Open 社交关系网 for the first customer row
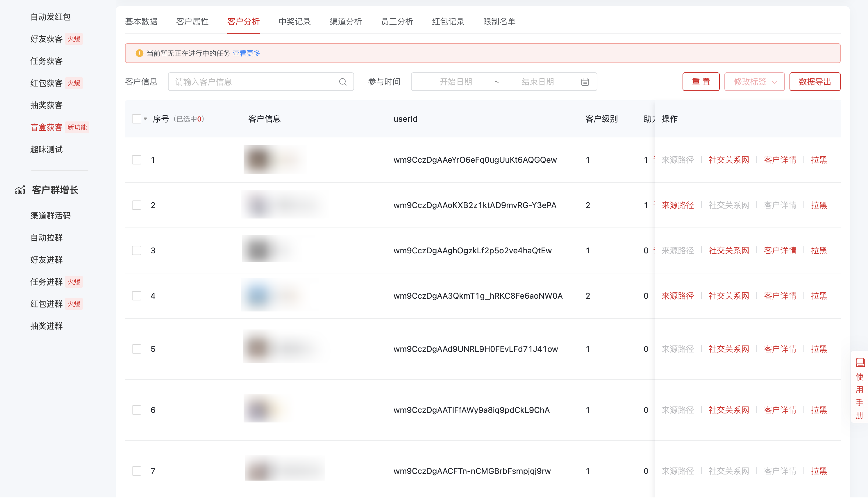The image size is (868, 498). [729, 160]
